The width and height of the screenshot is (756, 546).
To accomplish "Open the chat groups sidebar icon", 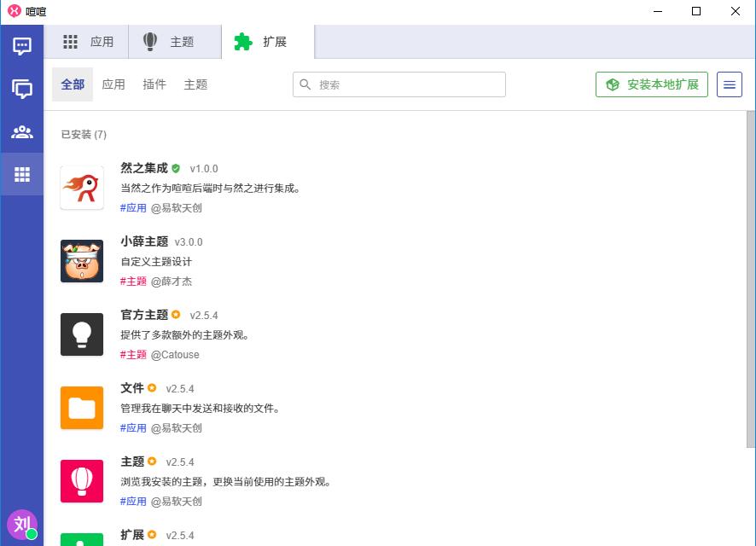I will (22, 89).
